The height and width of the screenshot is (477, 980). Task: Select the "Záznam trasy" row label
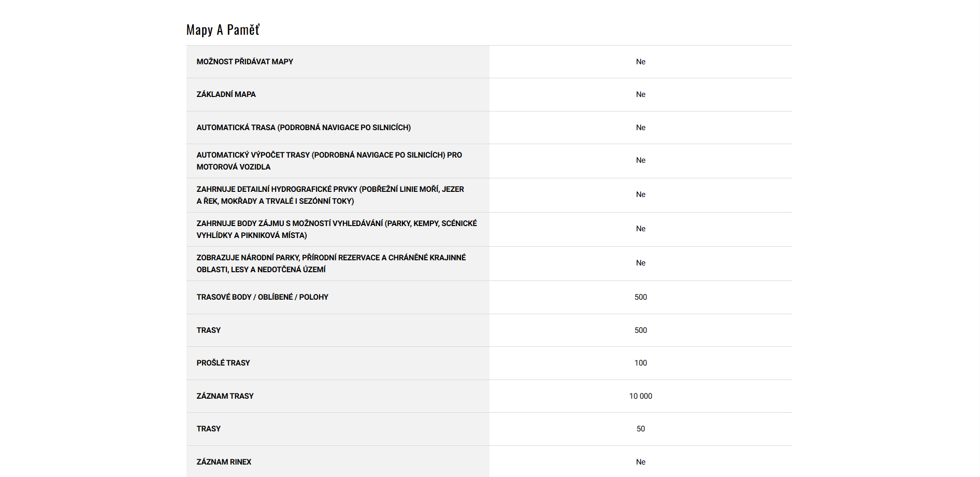coord(225,396)
